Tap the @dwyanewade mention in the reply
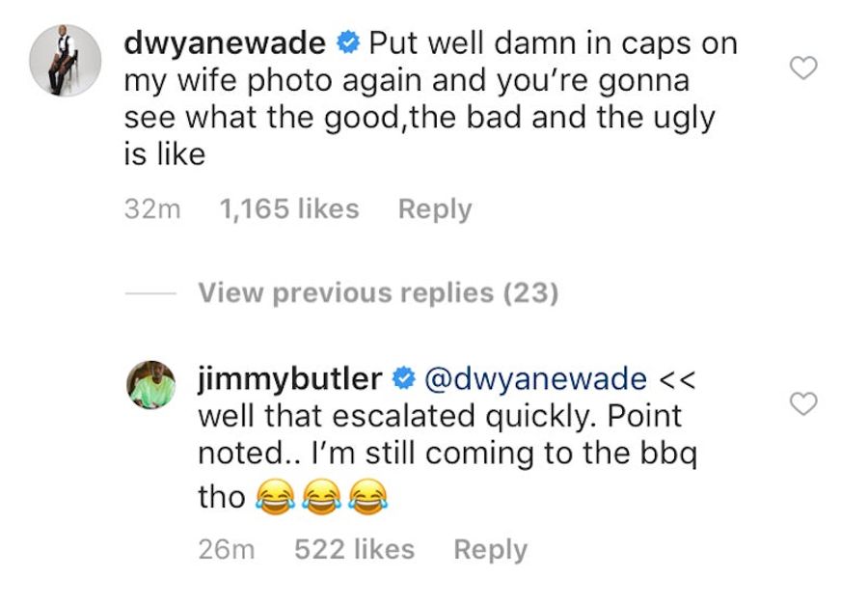 coord(535,379)
